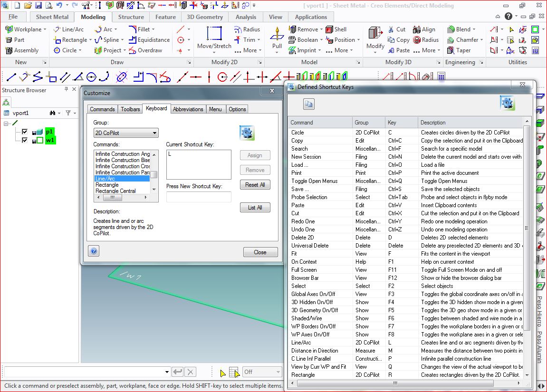Select the Circle draw tool

click(x=65, y=50)
